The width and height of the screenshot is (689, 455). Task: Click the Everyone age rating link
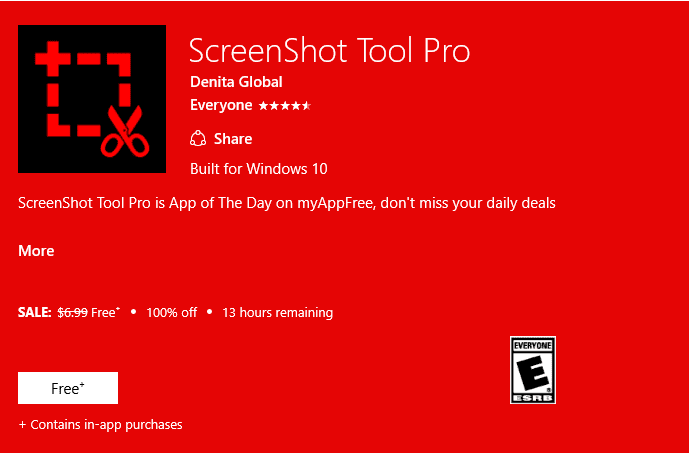click(x=221, y=106)
